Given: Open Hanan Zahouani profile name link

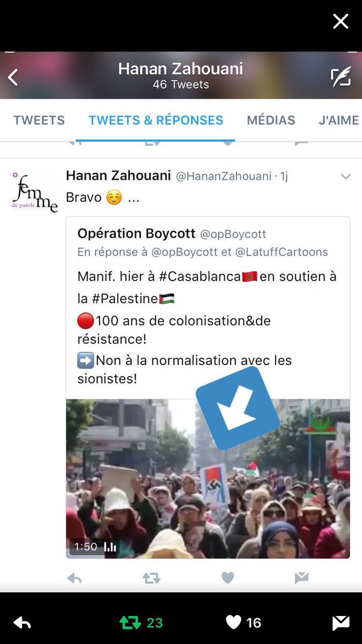Looking at the screenshot, I should point(119,175).
